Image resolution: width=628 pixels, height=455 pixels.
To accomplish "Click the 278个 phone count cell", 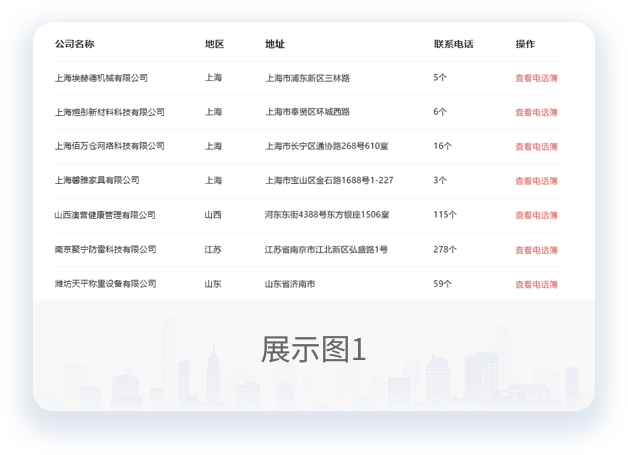I will coord(445,249).
